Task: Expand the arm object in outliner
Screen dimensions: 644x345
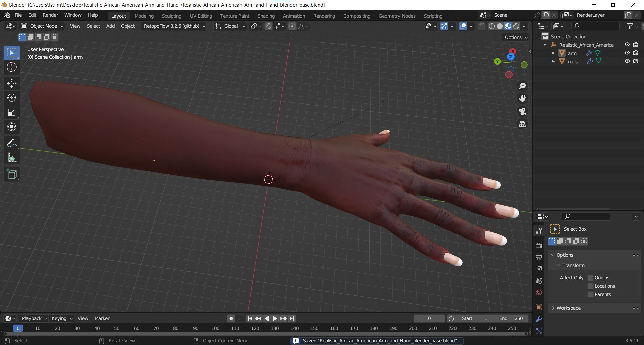Action: pyautogui.click(x=553, y=53)
